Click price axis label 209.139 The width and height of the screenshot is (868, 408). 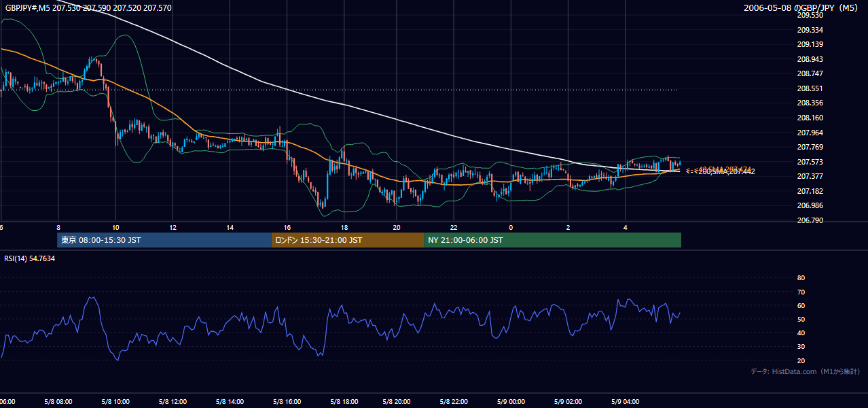pyautogui.click(x=810, y=44)
